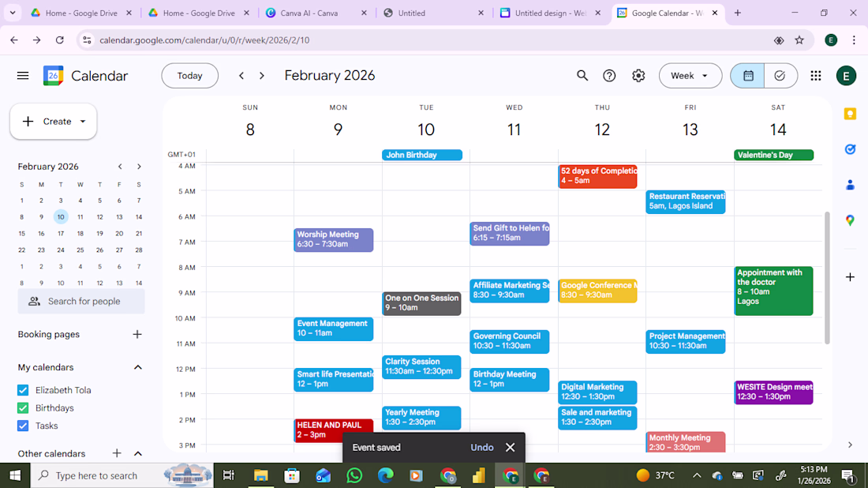Open Saturday 14 day header
This screenshot has height=488, width=868.
coord(778,129)
